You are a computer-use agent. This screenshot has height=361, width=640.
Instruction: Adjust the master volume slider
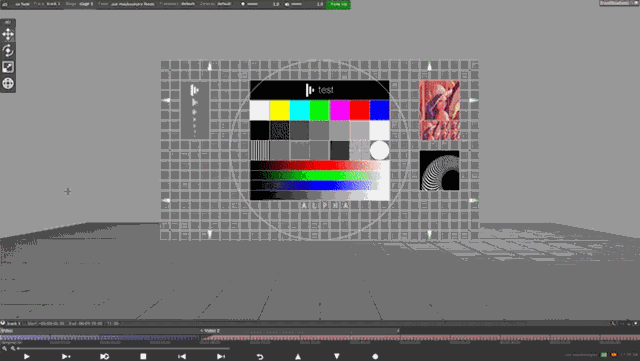pos(296,4)
